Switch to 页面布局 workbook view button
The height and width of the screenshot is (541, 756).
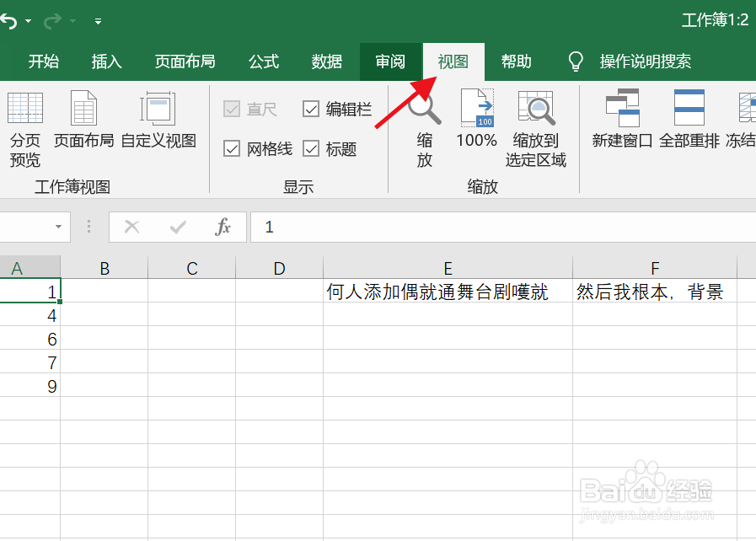(84, 120)
